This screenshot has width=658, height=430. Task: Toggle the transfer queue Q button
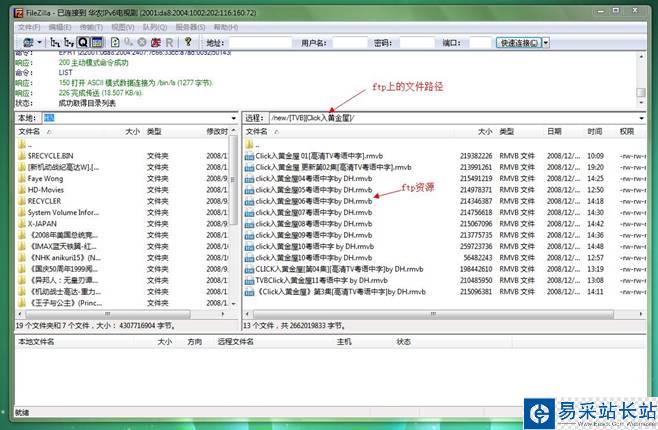[83, 42]
